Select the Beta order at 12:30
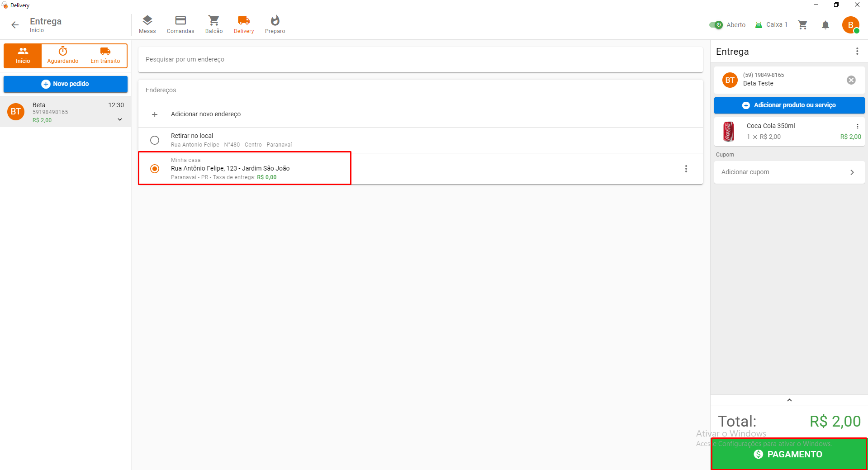 (x=66, y=112)
